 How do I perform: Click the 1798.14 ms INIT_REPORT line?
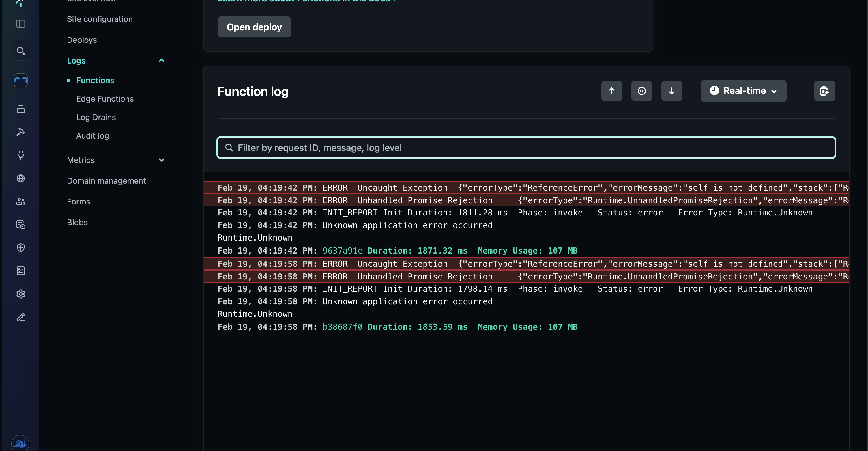pos(515,289)
